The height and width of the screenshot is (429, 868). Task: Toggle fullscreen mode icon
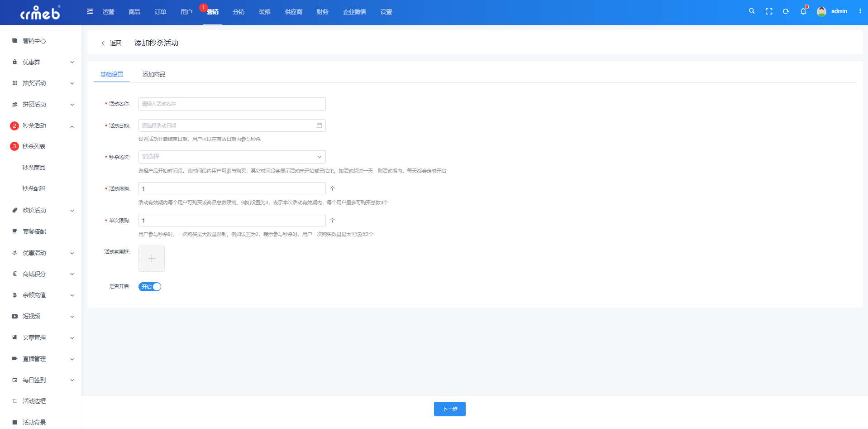[769, 11]
